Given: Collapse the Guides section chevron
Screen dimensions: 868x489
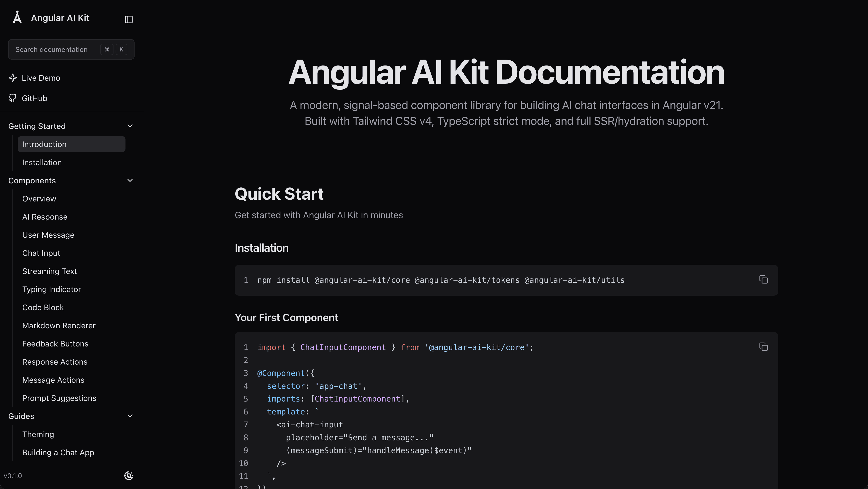Looking at the screenshot, I should click(130, 416).
